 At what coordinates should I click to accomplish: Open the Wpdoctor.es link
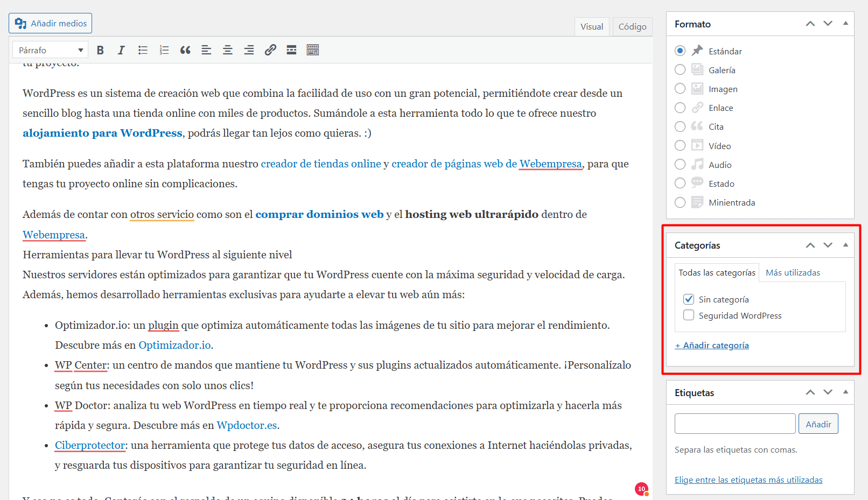click(247, 425)
